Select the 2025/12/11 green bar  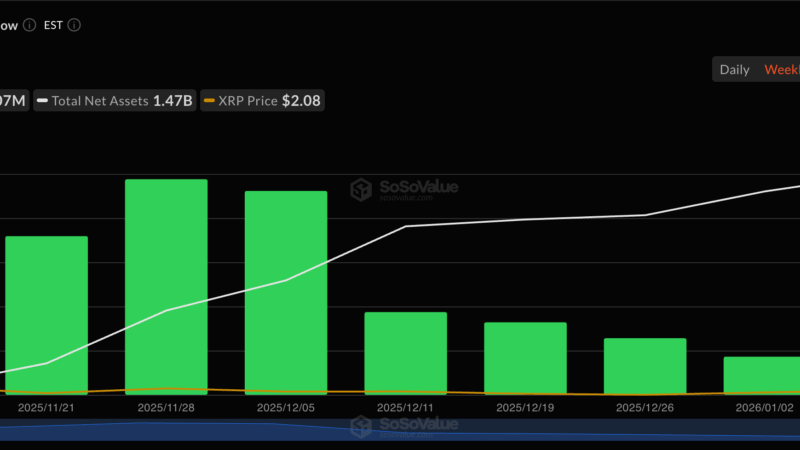[x=406, y=353]
